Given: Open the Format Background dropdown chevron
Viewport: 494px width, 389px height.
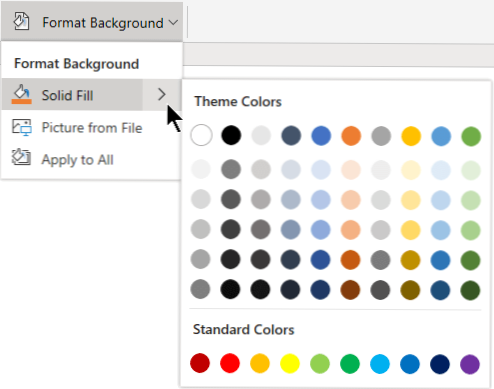Looking at the screenshot, I should click(x=173, y=22).
